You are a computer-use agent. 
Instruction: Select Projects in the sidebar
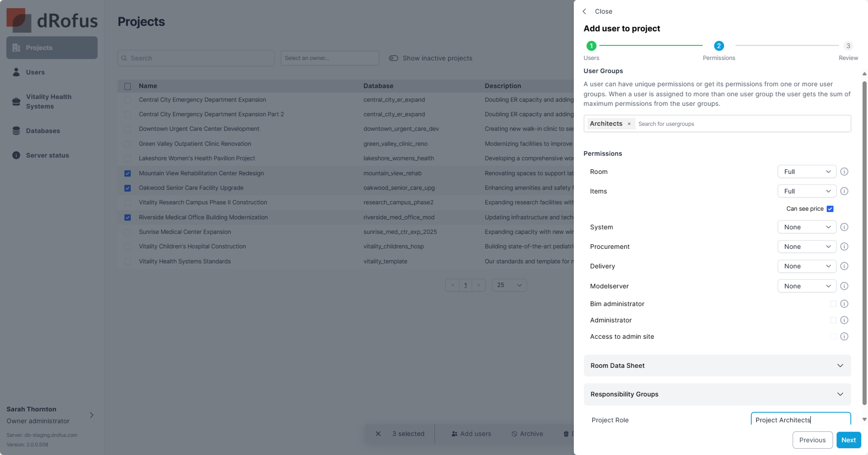pos(52,47)
